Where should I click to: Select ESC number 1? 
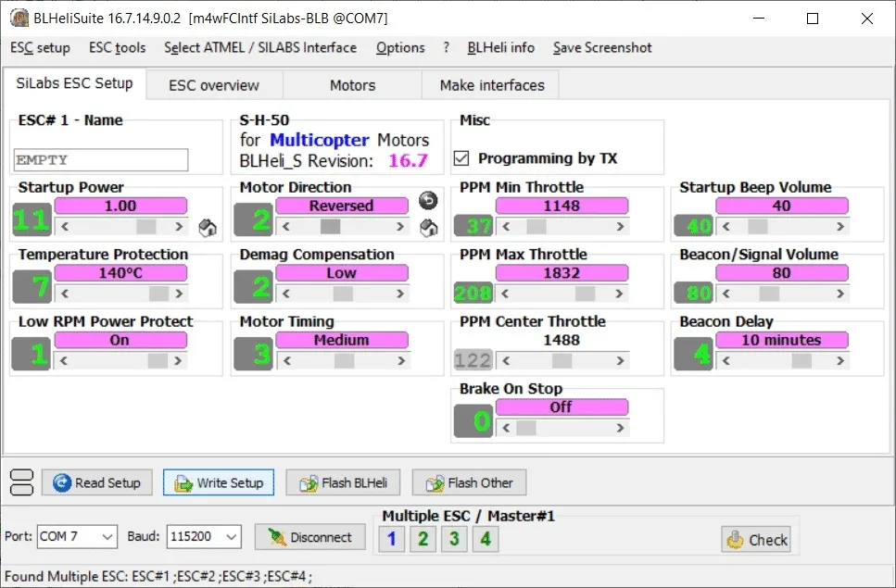tap(391, 538)
